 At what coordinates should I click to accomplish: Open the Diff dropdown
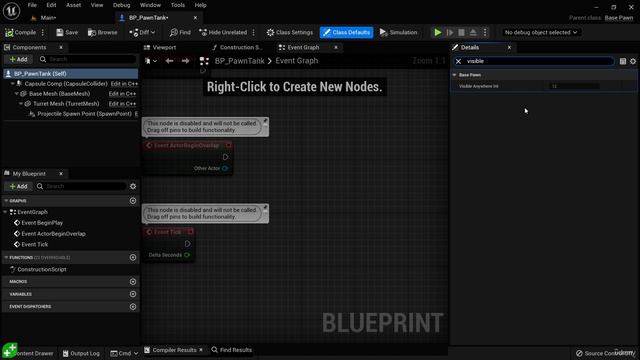tap(142, 32)
